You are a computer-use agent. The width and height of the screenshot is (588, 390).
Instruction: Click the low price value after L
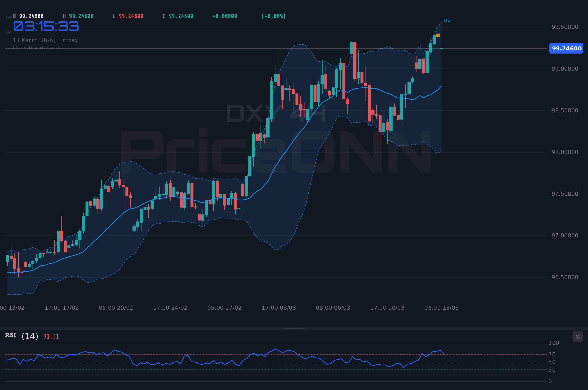[x=131, y=16]
